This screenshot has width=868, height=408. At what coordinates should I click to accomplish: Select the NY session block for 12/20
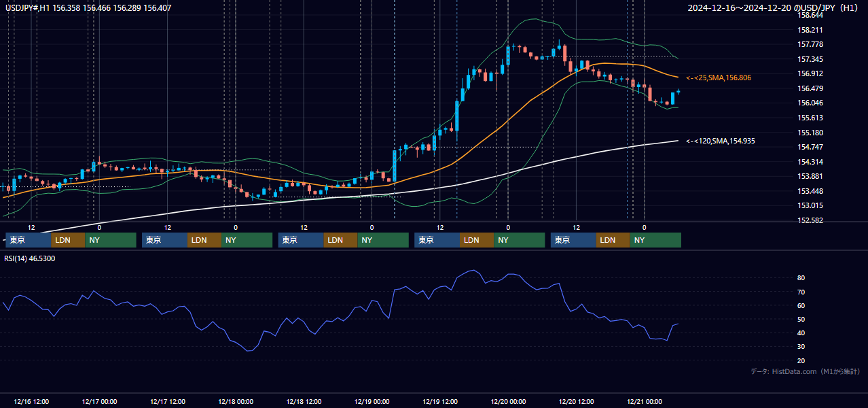655,240
